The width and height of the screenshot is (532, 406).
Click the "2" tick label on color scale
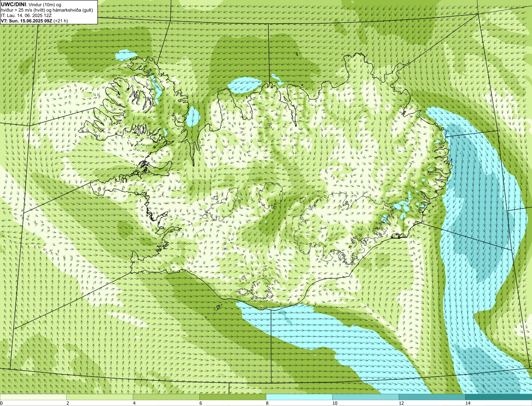pyautogui.click(x=67, y=403)
